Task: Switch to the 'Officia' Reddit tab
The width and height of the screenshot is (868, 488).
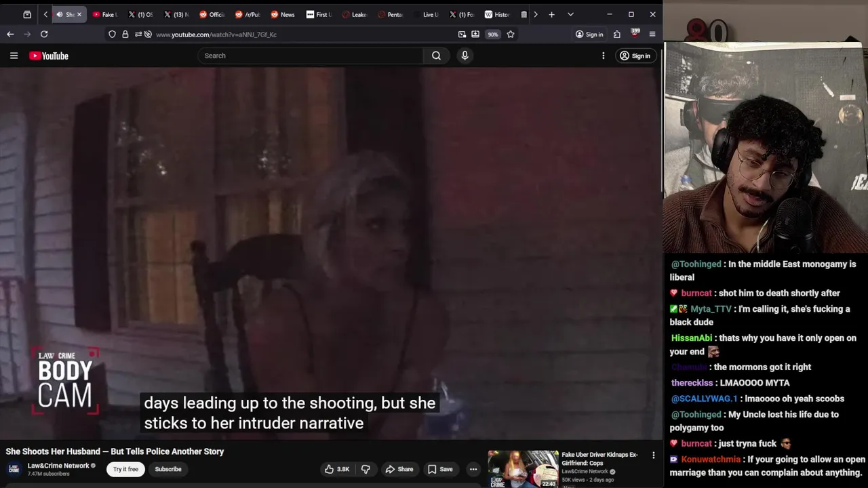Action: pos(212,14)
